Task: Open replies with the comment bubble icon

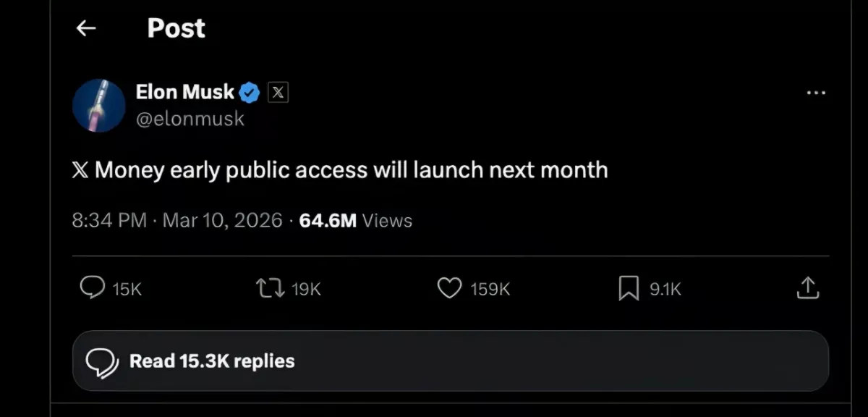Action: [93, 287]
